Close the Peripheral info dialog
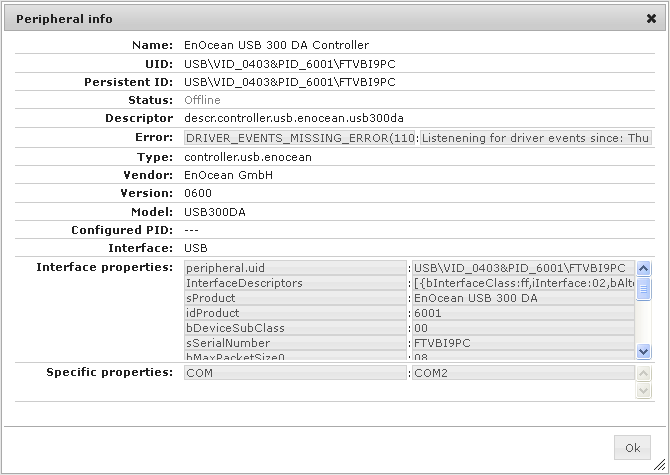 (x=651, y=18)
